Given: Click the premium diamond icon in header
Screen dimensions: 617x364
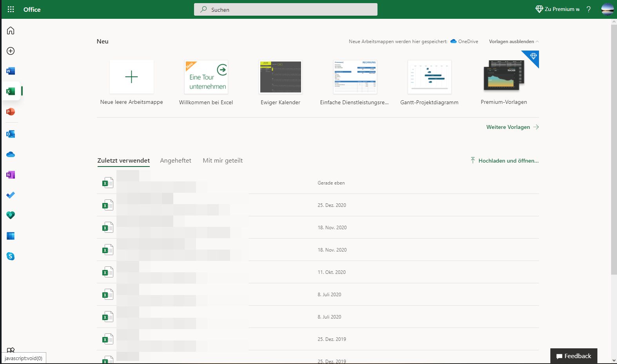Looking at the screenshot, I should pyautogui.click(x=539, y=9).
